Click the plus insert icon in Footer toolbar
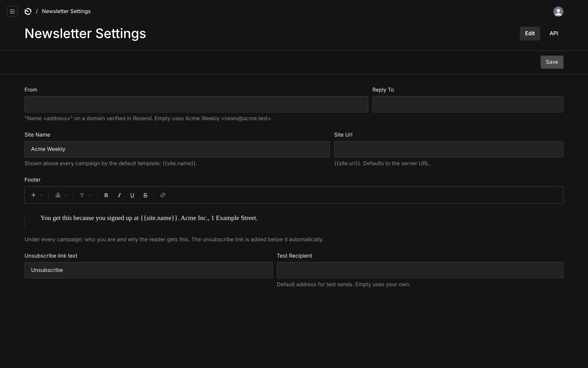The width and height of the screenshot is (588, 368). 33,195
